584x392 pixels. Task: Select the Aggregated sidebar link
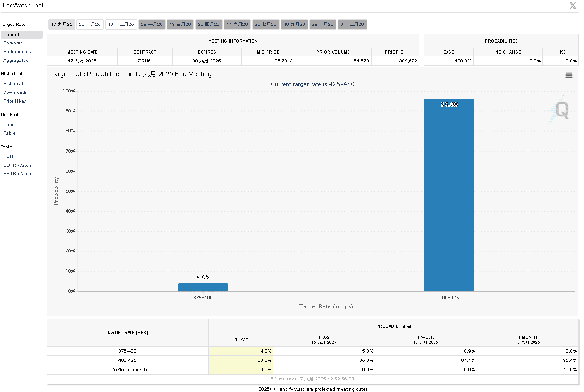tap(16, 61)
